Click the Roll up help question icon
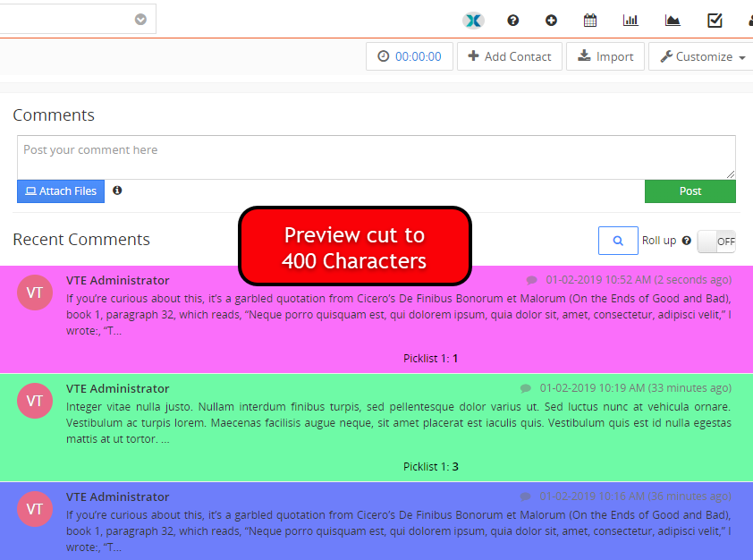The image size is (753, 560). coord(687,241)
